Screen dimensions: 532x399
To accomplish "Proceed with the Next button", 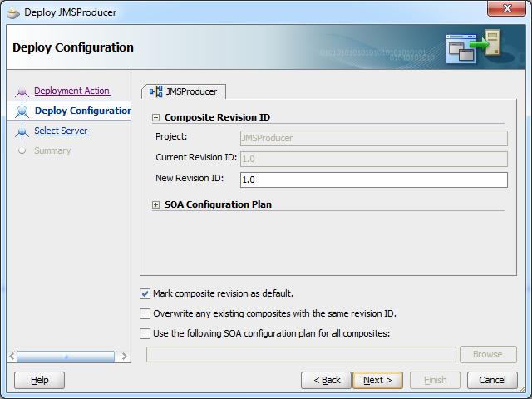I will 377,380.
